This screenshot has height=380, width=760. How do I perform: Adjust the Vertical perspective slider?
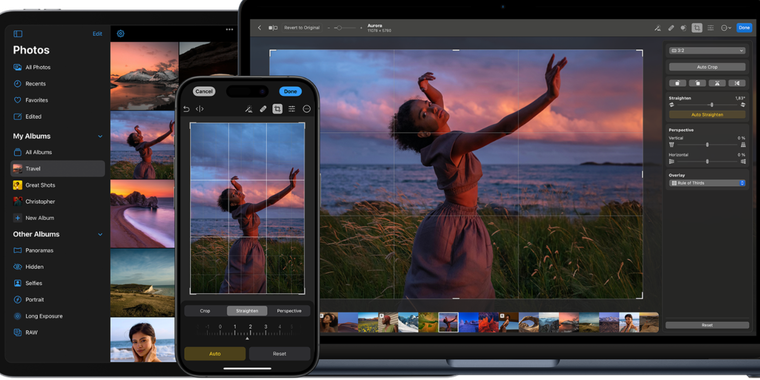(x=707, y=144)
